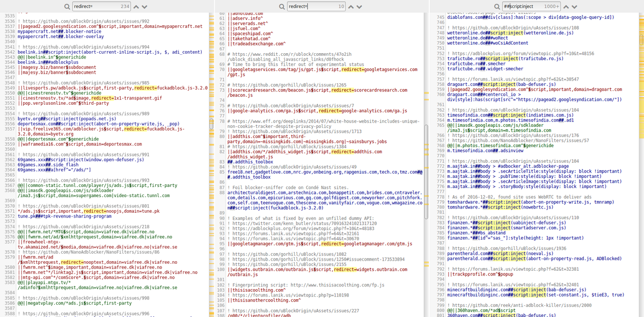Click the 'diablofans.com##div[class]' line in right pane
Viewport: 644px width, 317px height.
point(531,17)
